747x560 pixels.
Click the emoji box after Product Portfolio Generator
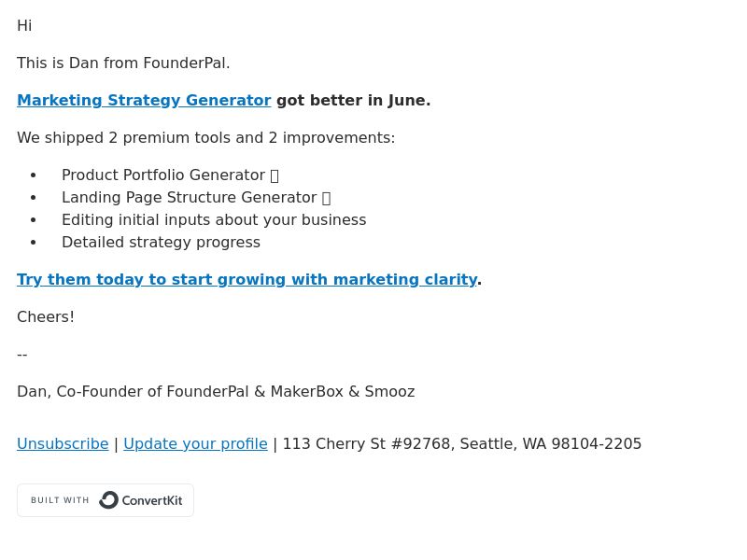pyautogui.click(x=275, y=175)
